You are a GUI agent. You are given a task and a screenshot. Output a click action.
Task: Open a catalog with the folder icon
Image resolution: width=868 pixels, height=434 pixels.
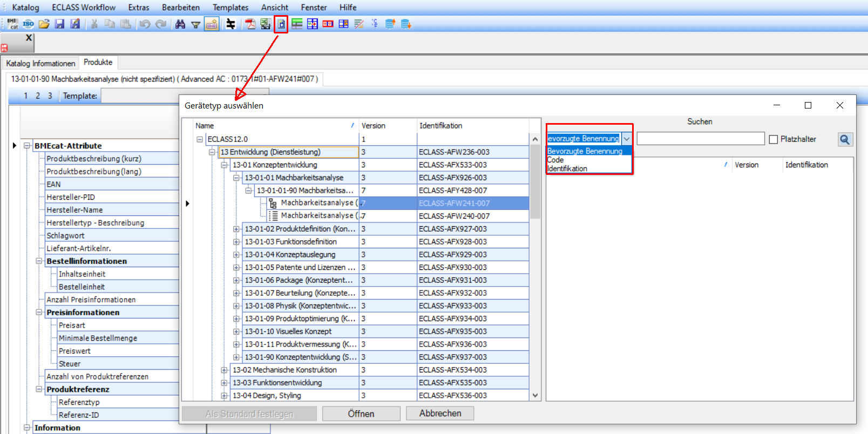pyautogui.click(x=44, y=24)
